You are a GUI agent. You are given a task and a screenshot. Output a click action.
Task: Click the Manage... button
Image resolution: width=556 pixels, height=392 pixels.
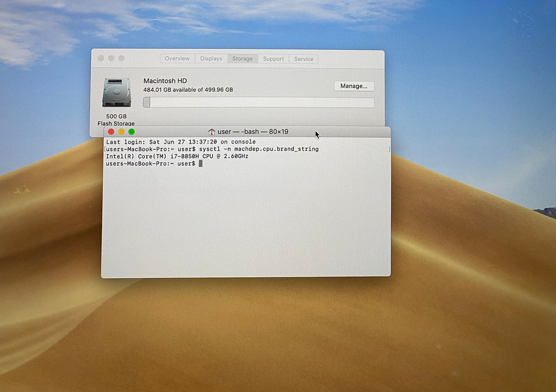(354, 86)
